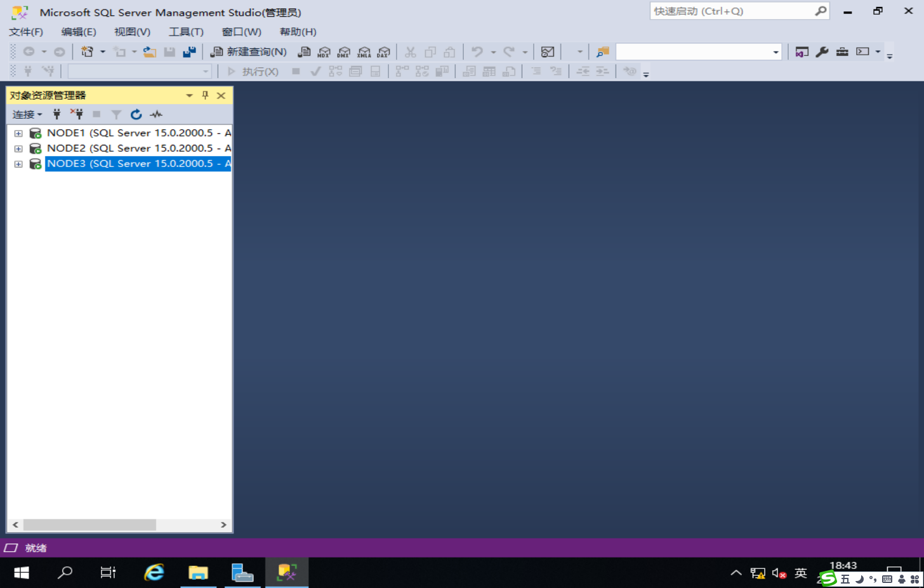Click the NODE2 server database icon
This screenshot has height=588, width=924.
pyautogui.click(x=36, y=149)
